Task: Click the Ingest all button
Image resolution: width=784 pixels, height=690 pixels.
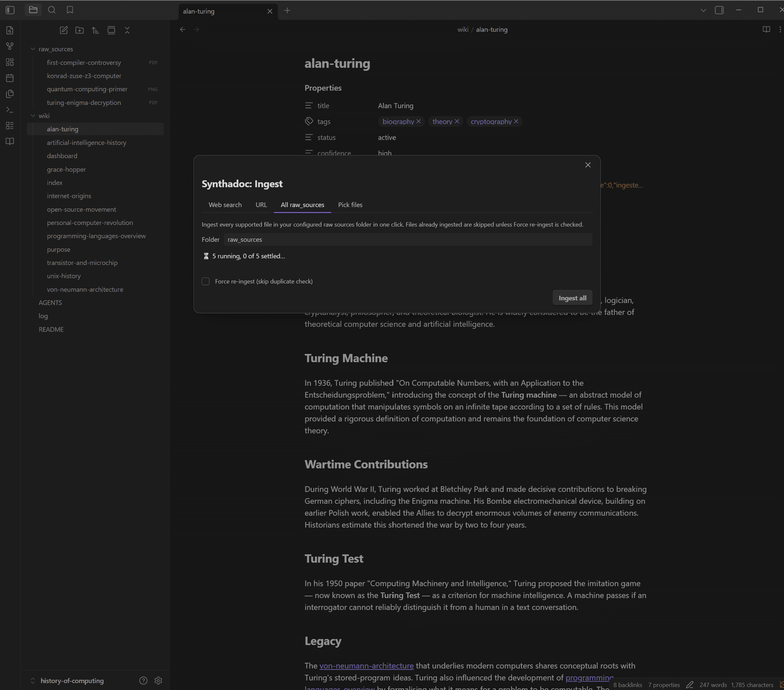Action: [572, 298]
